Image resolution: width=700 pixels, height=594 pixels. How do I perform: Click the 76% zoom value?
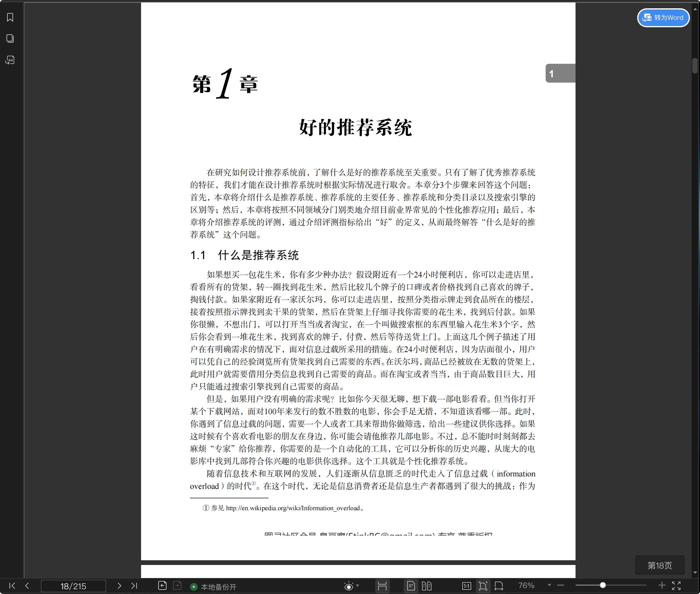[x=526, y=586]
